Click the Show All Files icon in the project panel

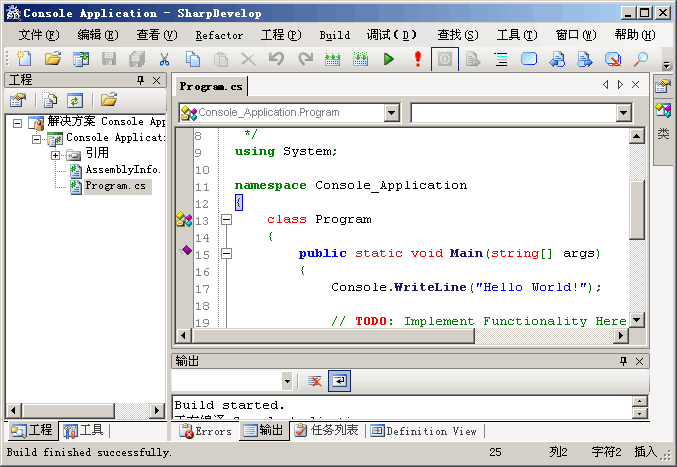click(50, 101)
